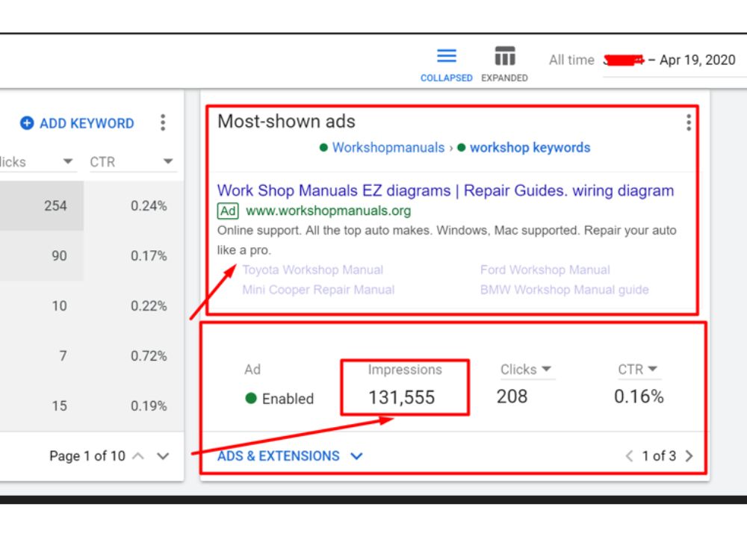This screenshot has height=560, width=747.
Task: Click the Enabled ad status indicator
Action: click(x=279, y=399)
